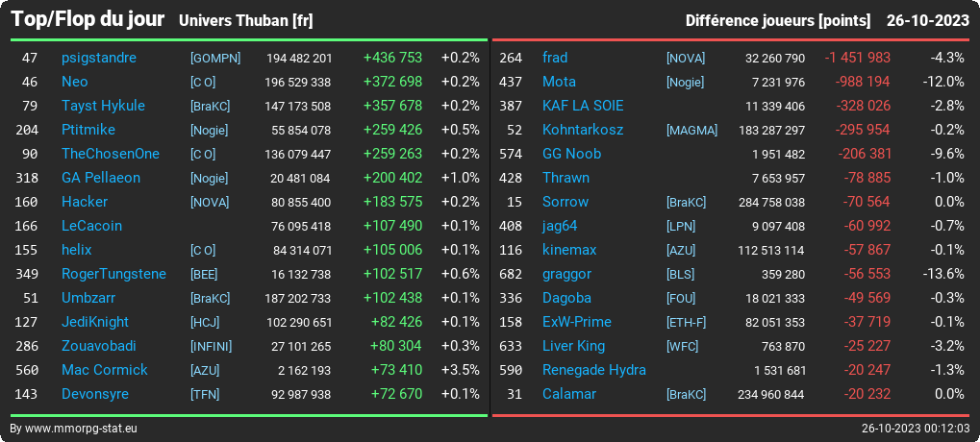Click the RogerTungstene player name

113,274
